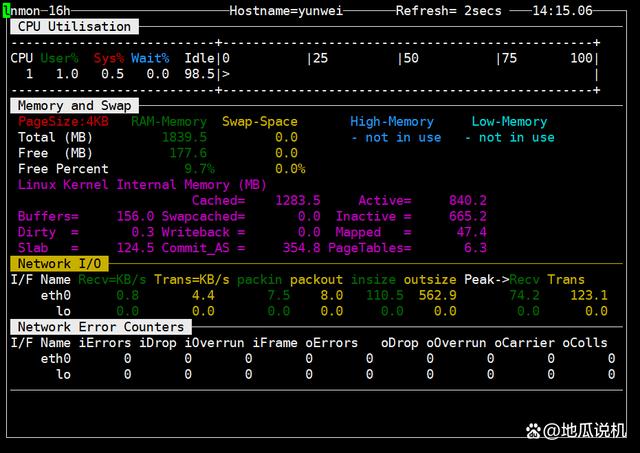Click the Wait% column header

coord(150,58)
